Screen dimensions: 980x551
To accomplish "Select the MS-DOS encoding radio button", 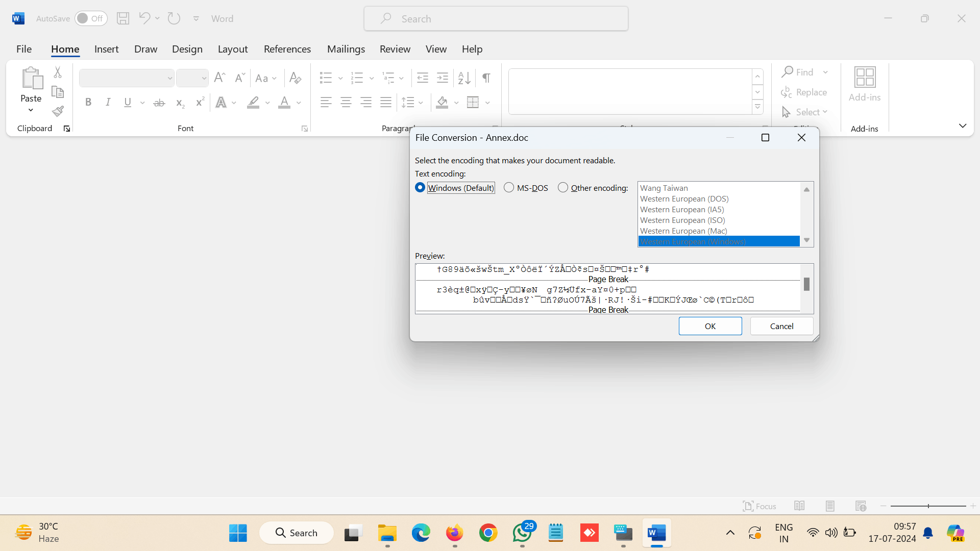I will click(x=509, y=188).
